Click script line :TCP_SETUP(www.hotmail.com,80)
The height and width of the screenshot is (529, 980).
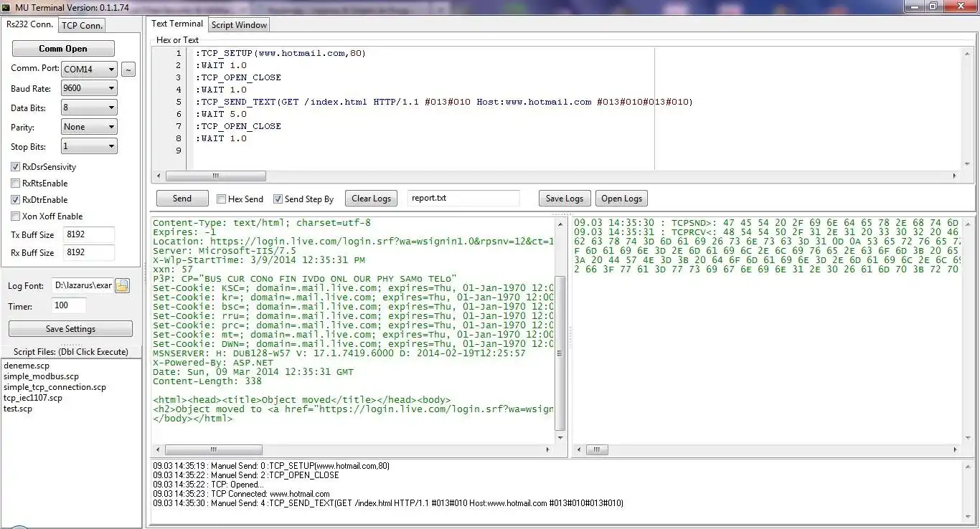tap(281, 53)
